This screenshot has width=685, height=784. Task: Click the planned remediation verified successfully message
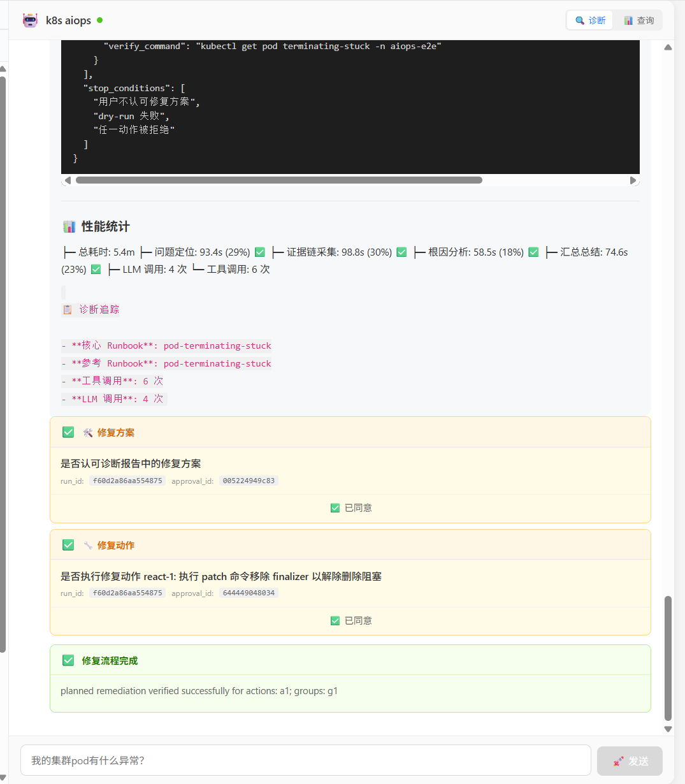point(199,691)
